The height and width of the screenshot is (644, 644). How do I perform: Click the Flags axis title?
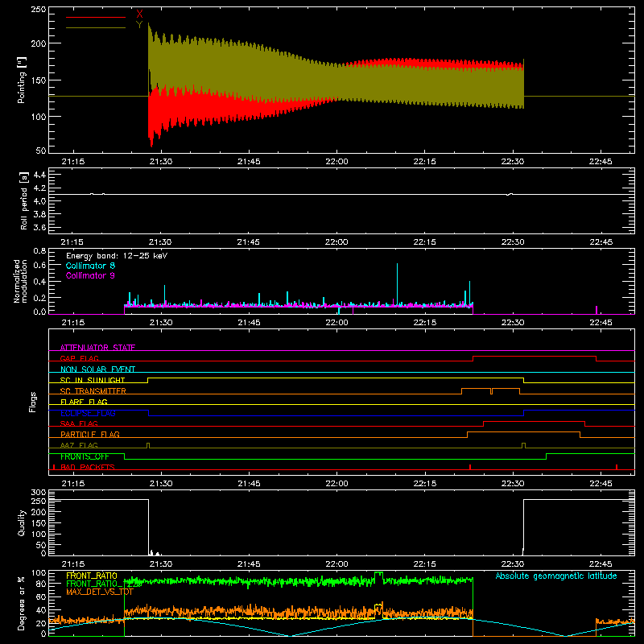pos(33,402)
